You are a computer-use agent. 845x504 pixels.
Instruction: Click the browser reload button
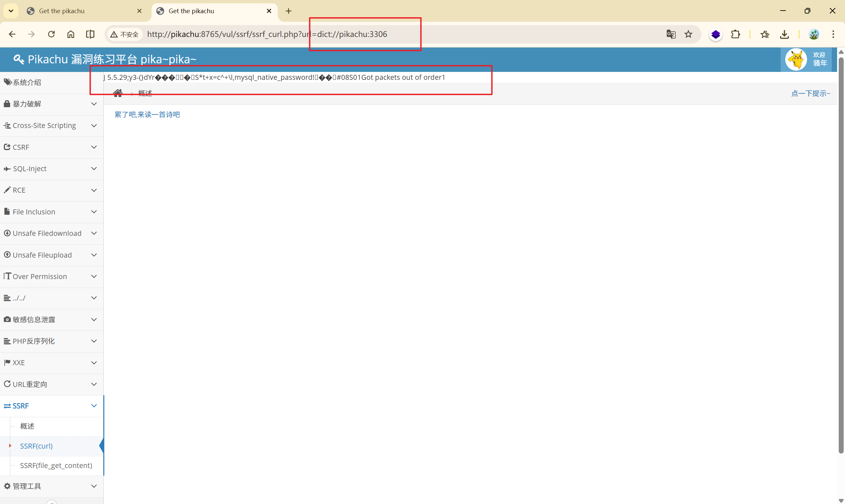click(x=51, y=34)
